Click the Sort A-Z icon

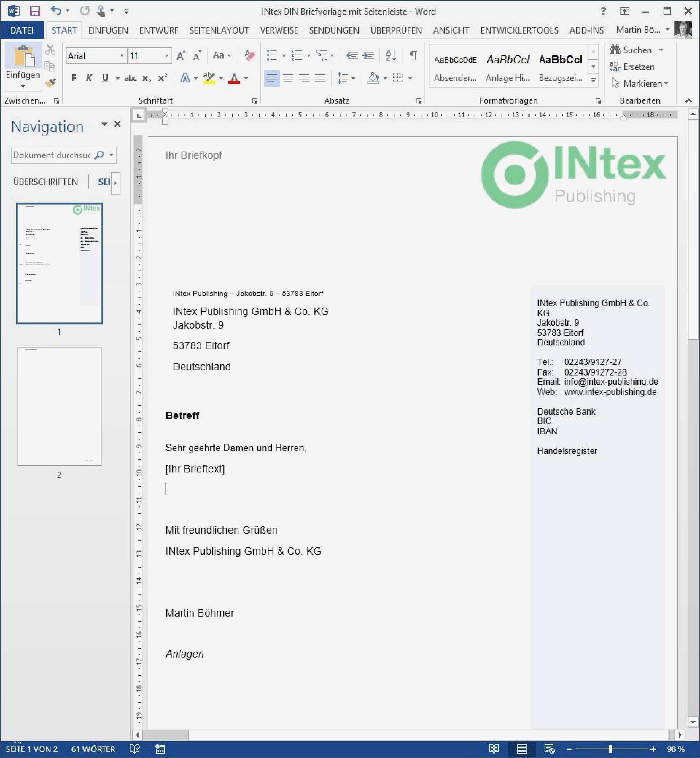click(x=391, y=56)
